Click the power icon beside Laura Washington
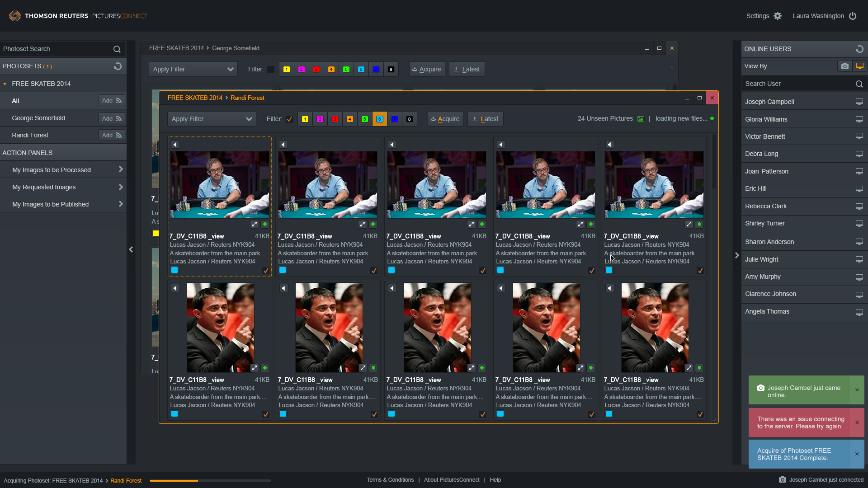 coord(853,16)
